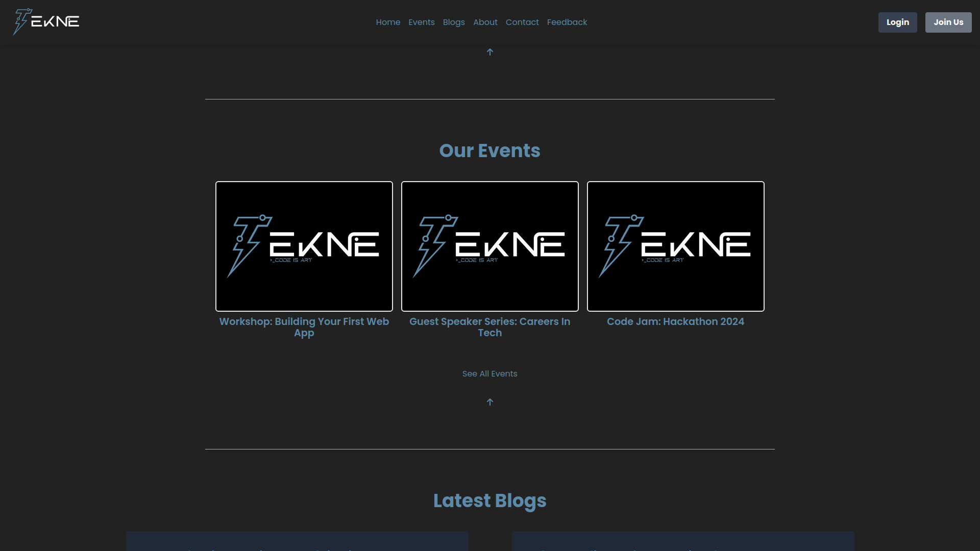Click the Tekne logo in the header
Image resolution: width=980 pixels, height=551 pixels.
[x=46, y=22]
